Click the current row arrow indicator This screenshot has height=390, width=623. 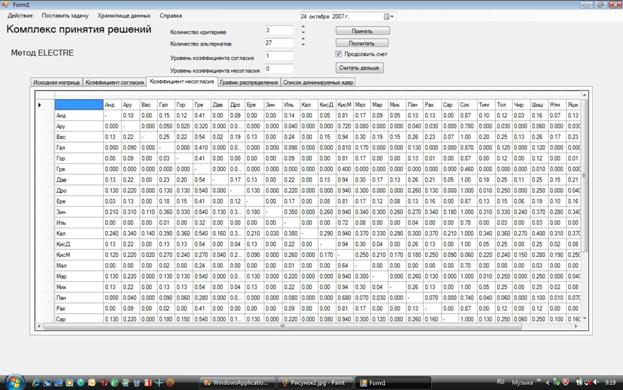pos(40,105)
